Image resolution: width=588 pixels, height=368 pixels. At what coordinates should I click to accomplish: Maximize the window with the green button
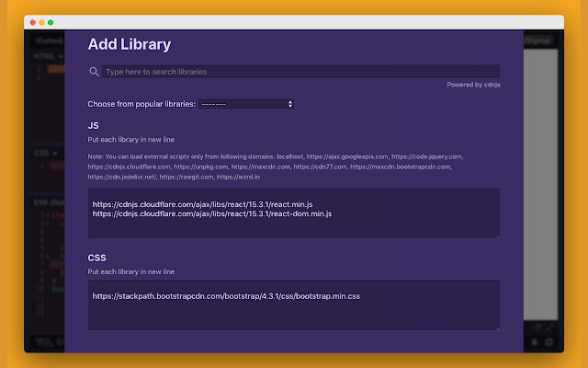coord(50,21)
